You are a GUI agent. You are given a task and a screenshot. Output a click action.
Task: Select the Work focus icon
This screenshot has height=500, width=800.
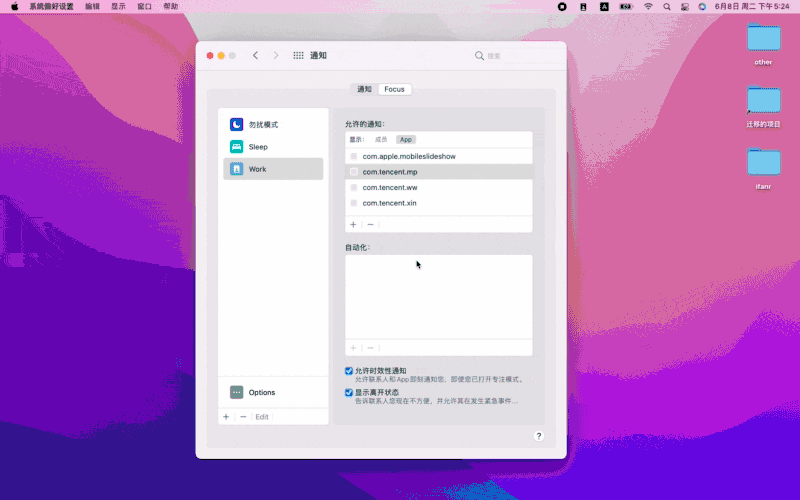pyautogui.click(x=236, y=169)
